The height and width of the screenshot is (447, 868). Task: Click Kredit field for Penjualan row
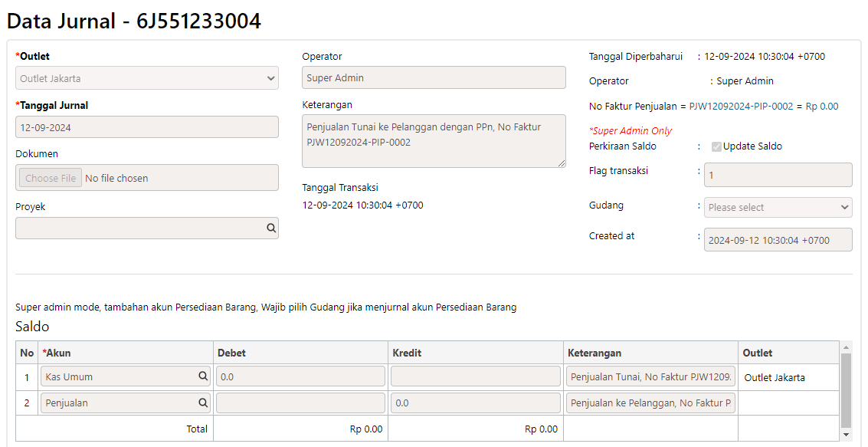point(476,403)
